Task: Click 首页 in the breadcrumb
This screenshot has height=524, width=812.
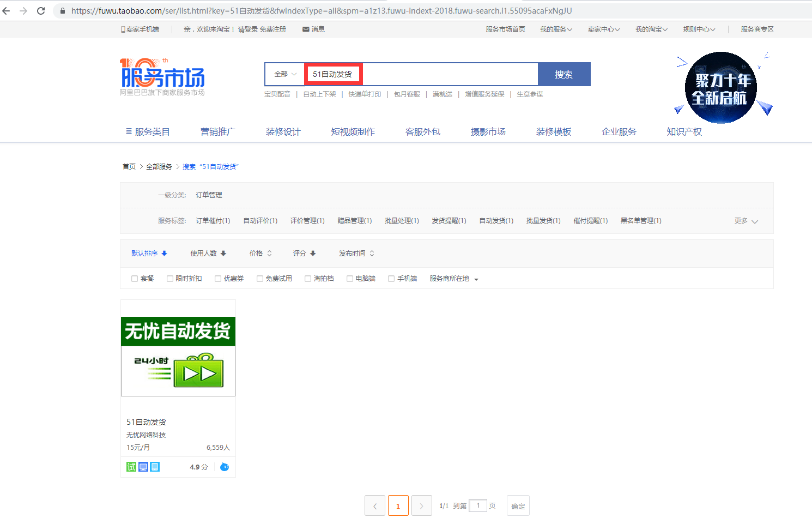Action: [129, 167]
